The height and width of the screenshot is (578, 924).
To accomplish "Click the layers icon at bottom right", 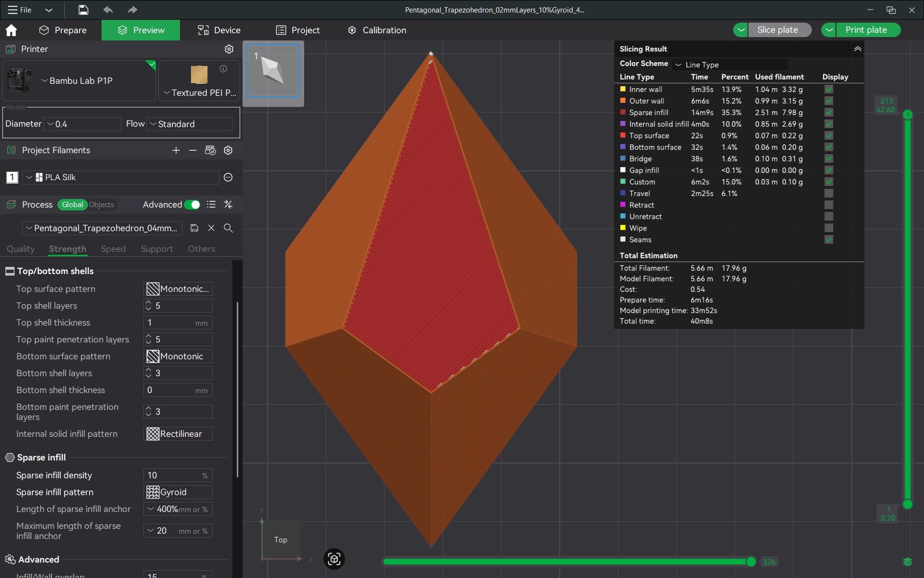I will [908, 562].
